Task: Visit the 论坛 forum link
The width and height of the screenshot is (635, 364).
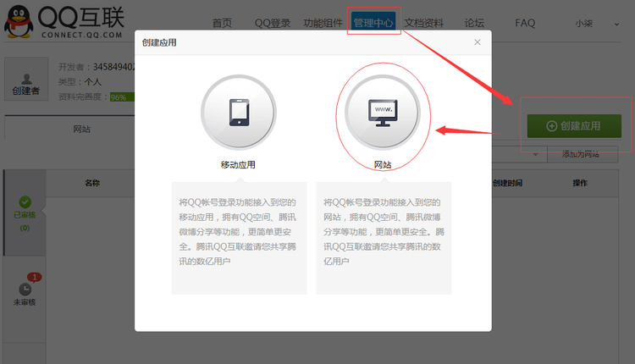Action: click(x=475, y=23)
